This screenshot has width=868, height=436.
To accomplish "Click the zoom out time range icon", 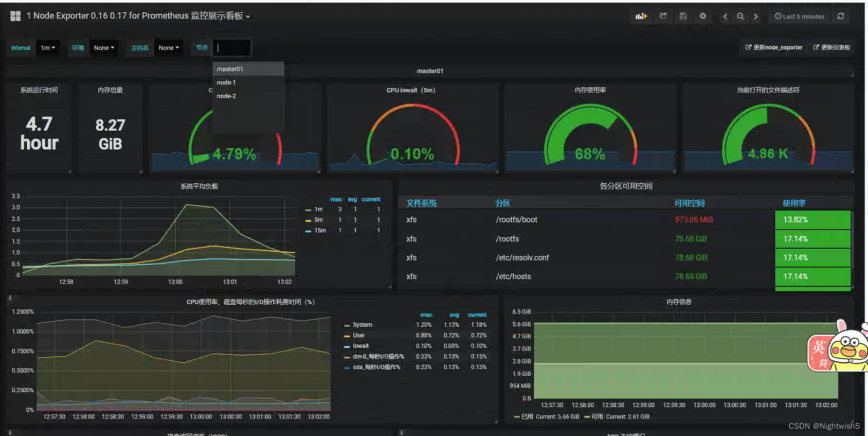I will click(740, 16).
